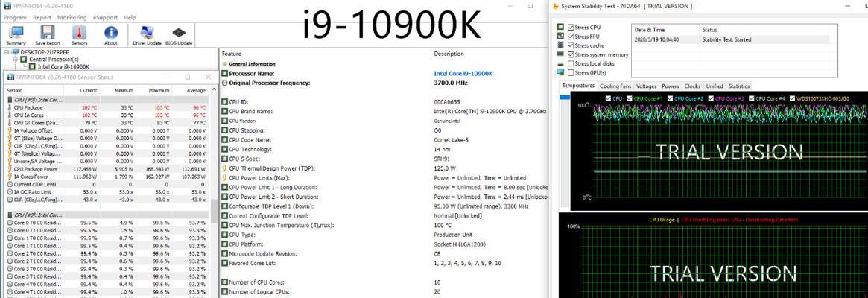Open the Report menu
The image size is (868, 298).
(42, 18)
